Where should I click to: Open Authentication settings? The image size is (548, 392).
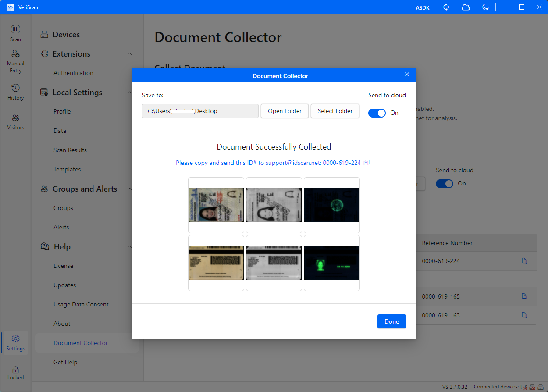(73, 73)
